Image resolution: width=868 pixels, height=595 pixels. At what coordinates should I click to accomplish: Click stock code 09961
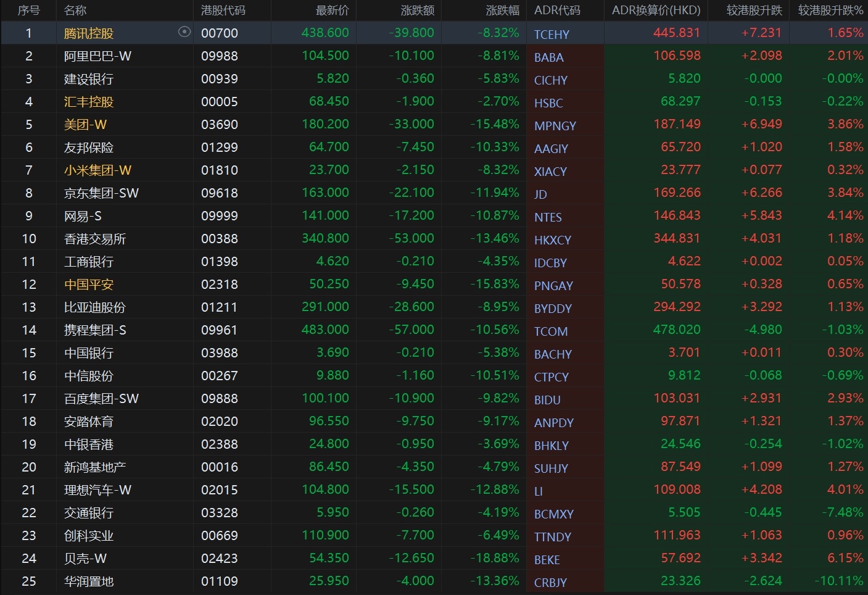point(219,330)
